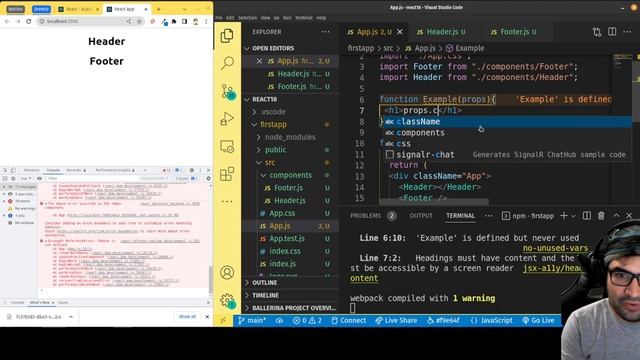Open Explorer panel more actions menu
640x360 pixels.
[325, 32]
